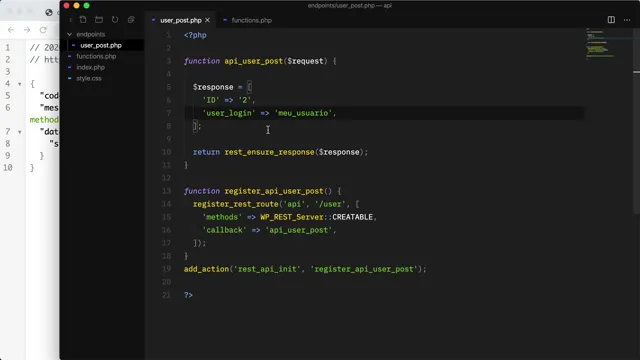Screen dimensions: 640x360
Task: Click the globe icon in the browser window
Action: [49, 12]
